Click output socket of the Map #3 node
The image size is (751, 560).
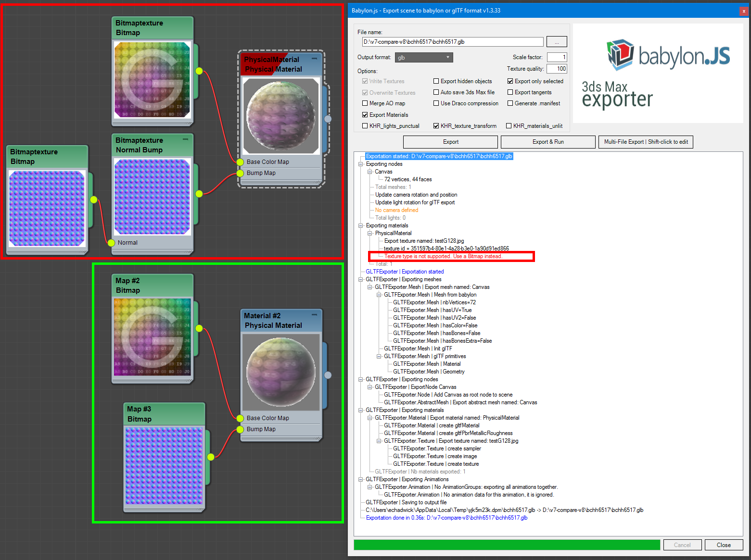coord(211,457)
